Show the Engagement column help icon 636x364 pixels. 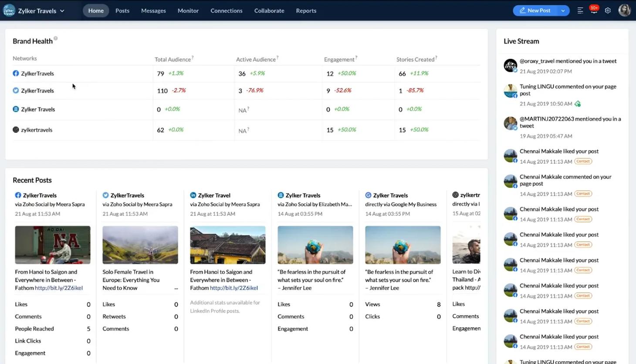(x=356, y=57)
